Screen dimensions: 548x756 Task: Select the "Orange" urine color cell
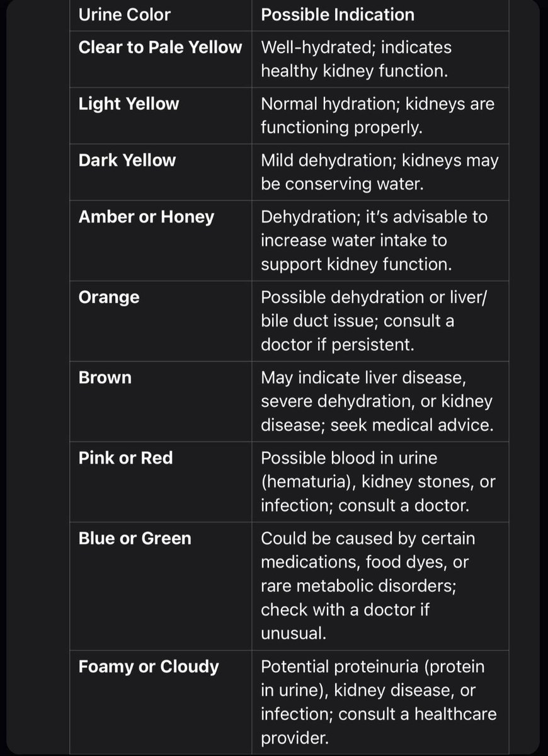click(109, 297)
